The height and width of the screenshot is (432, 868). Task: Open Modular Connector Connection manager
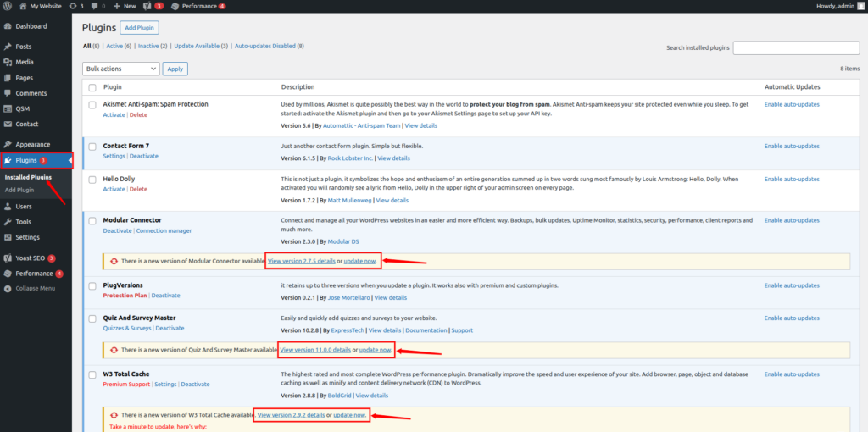click(x=164, y=230)
